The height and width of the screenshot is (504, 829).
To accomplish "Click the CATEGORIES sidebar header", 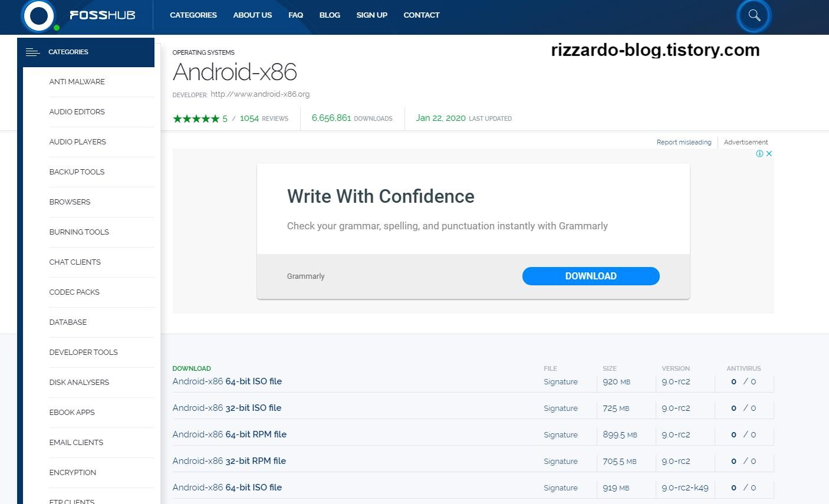I will pos(86,52).
